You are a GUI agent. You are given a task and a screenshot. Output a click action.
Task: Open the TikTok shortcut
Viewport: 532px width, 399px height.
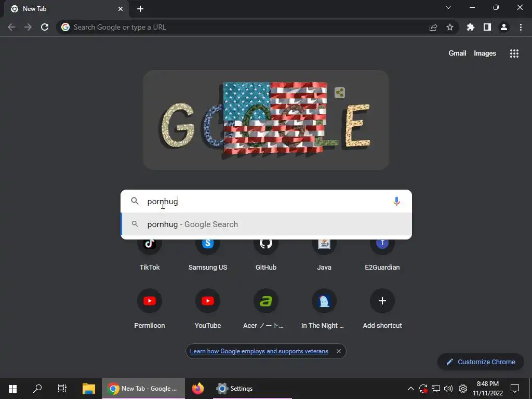pos(150,254)
